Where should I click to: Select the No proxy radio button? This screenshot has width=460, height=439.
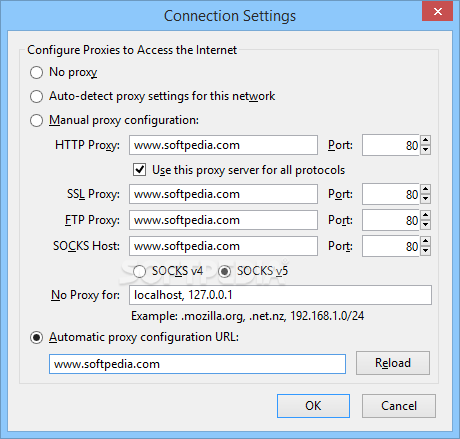(x=36, y=72)
